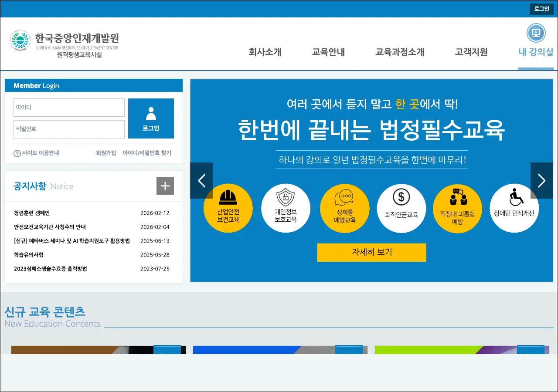Open the 회사소개 menu

pyautogui.click(x=265, y=52)
